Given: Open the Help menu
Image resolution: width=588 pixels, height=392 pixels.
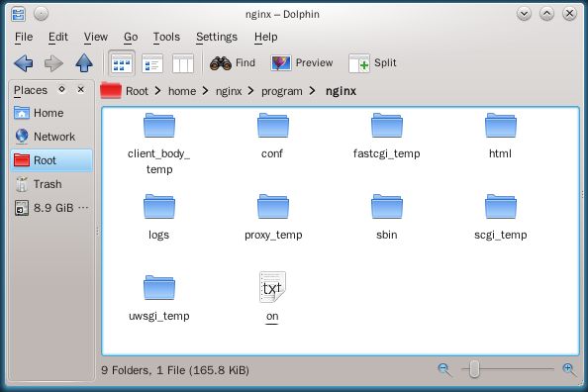Looking at the screenshot, I should click(x=266, y=37).
